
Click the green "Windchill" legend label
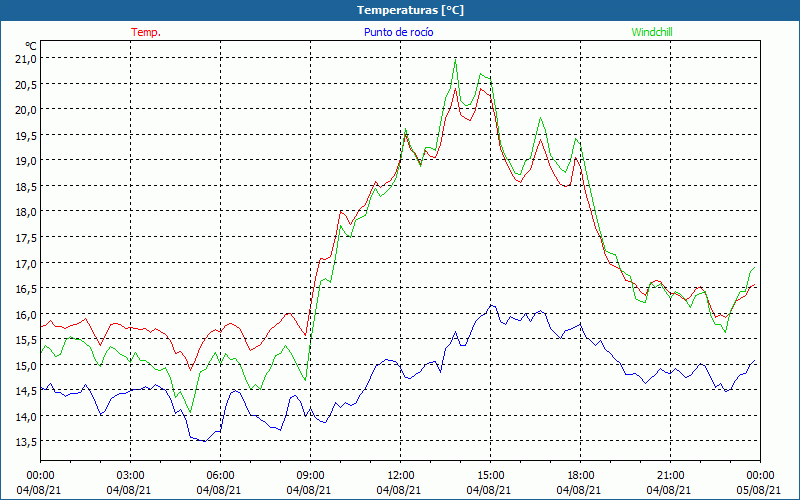652,32
